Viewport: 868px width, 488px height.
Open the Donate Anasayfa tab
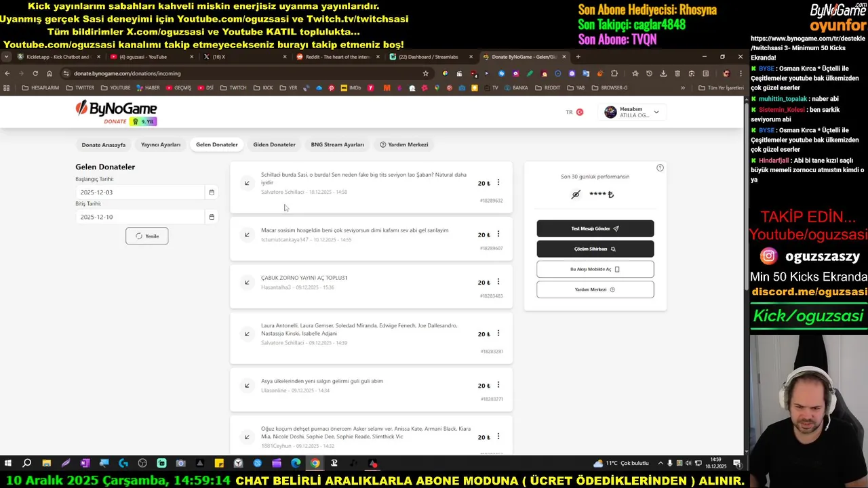point(104,144)
